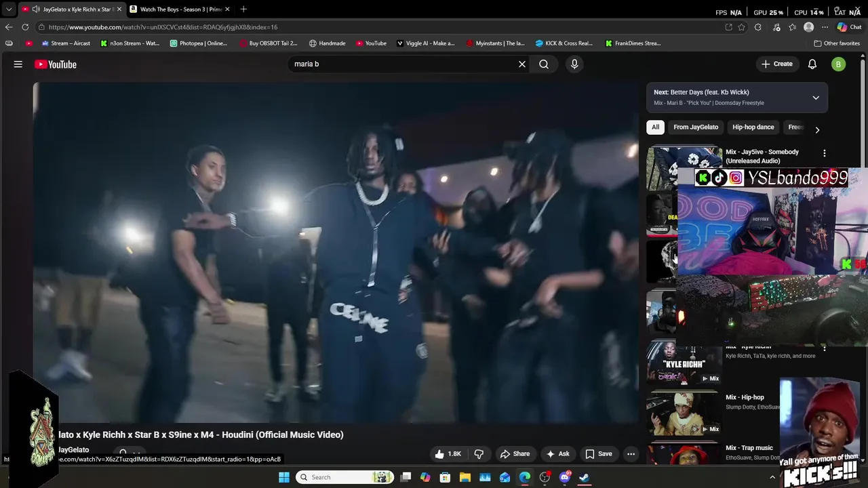Open media control music icon
Image resolution: width=868 pixels, height=488 pixels.
(x=776, y=27)
